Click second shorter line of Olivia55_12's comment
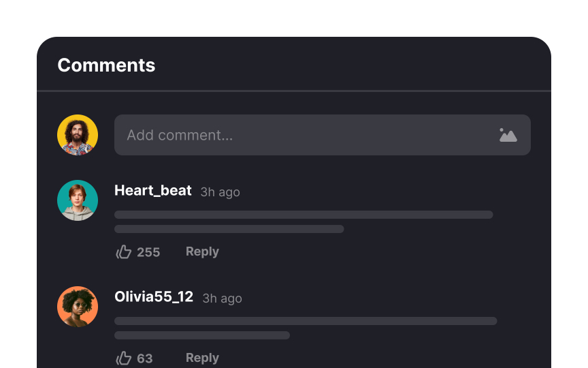Viewport: 588px width, 368px height. pos(202,335)
